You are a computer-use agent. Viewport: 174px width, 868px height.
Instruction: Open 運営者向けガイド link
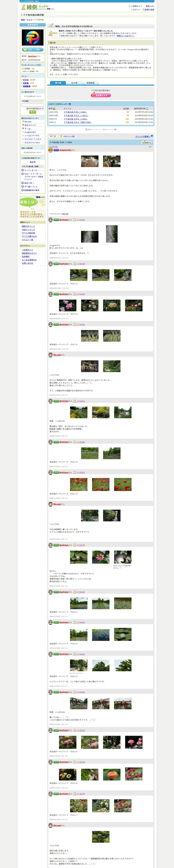click(29, 253)
